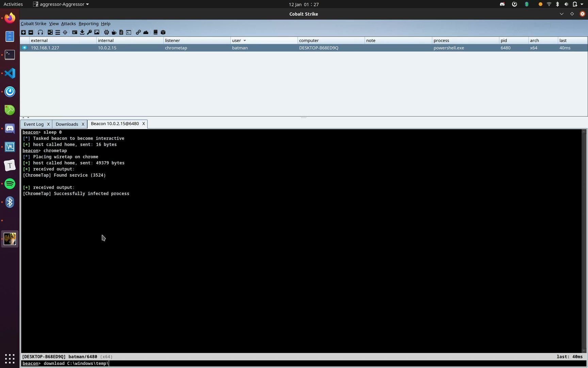Open Listeners via the headphones icon

tap(40, 32)
